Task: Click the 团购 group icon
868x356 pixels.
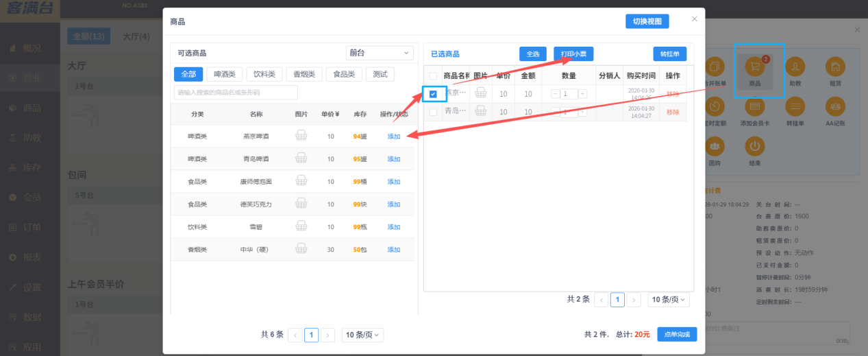Action: (715, 145)
